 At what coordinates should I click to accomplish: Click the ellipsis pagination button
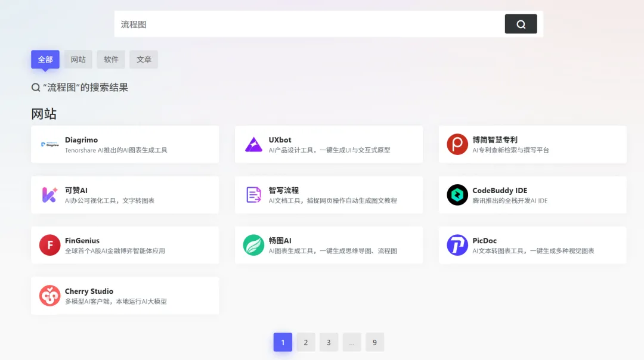tap(352, 342)
